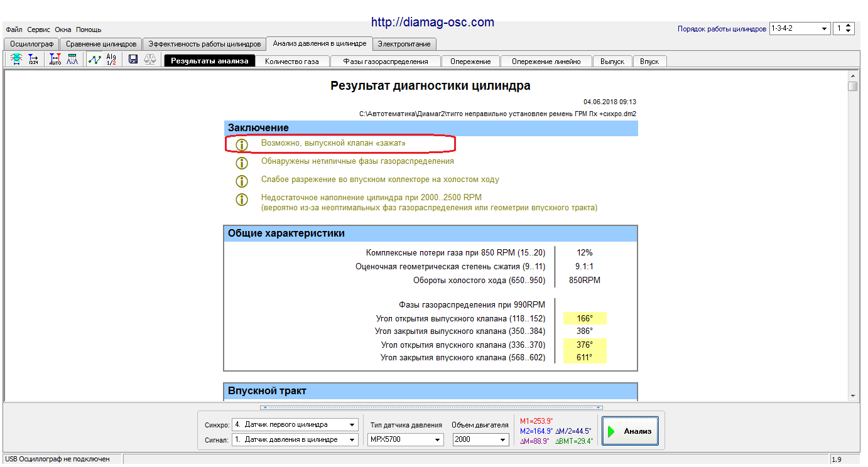This screenshot has height=467, width=868.
Task: Open the diamag-osc.com link
Action: (x=433, y=22)
